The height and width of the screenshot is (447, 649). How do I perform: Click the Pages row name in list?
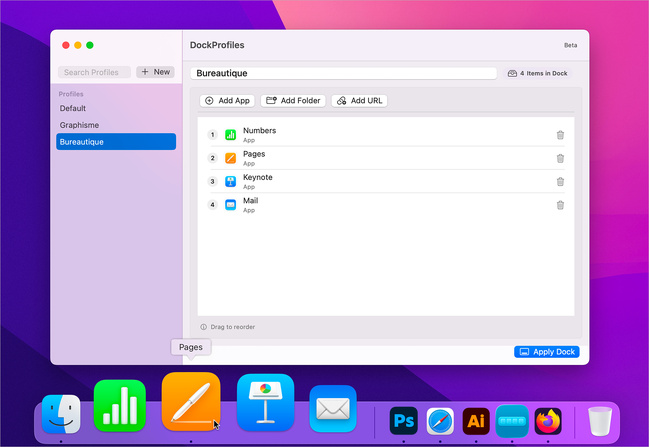(254, 154)
